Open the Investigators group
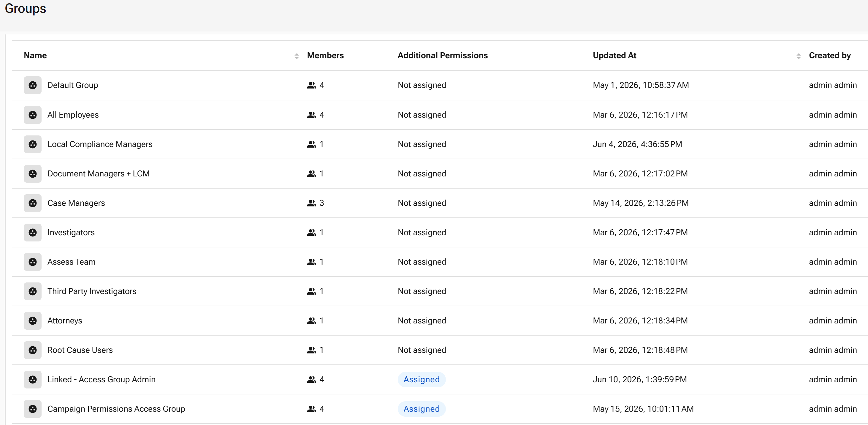 71,233
